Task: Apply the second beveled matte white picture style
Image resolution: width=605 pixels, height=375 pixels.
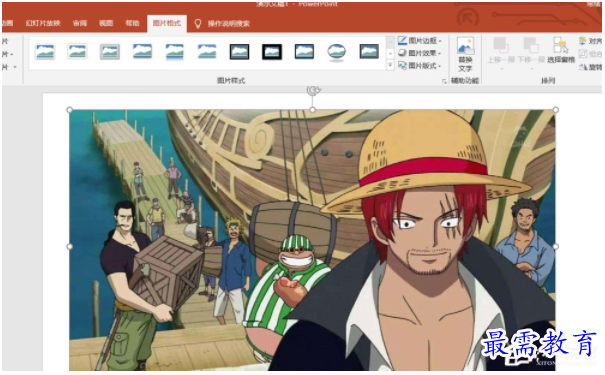Action: click(x=77, y=51)
